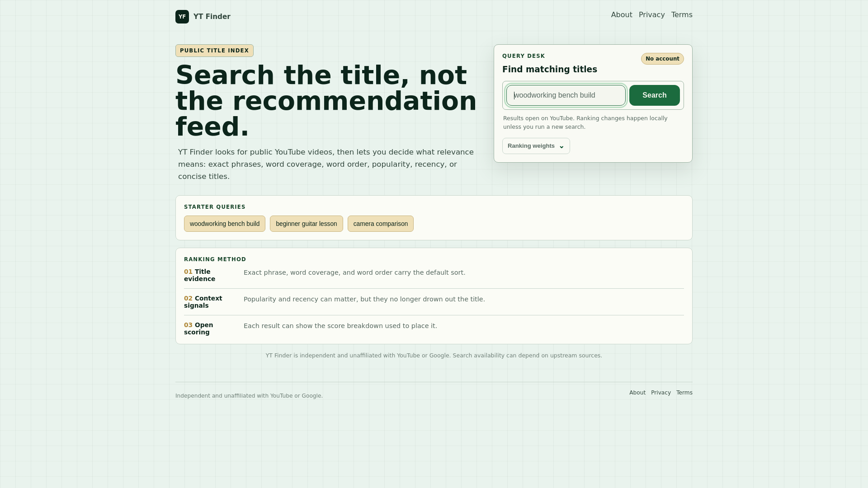Image resolution: width=868 pixels, height=488 pixels.
Task: Click the RANKING METHOD label
Action: [x=215, y=259]
